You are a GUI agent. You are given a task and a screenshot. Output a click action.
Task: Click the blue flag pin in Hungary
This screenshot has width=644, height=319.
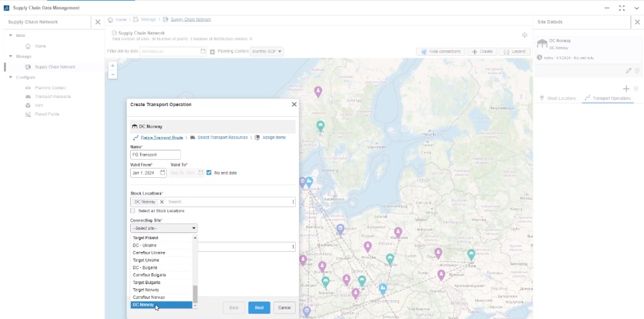pyautogui.click(x=383, y=289)
